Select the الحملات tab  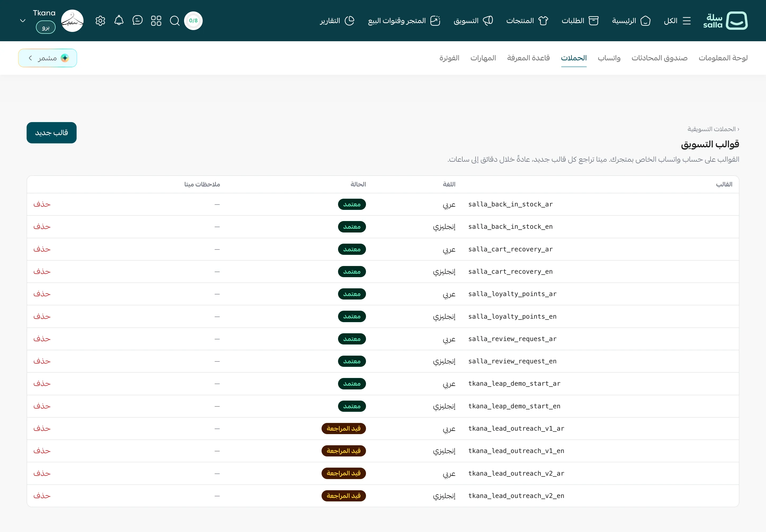pyautogui.click(x=574, y=58)
